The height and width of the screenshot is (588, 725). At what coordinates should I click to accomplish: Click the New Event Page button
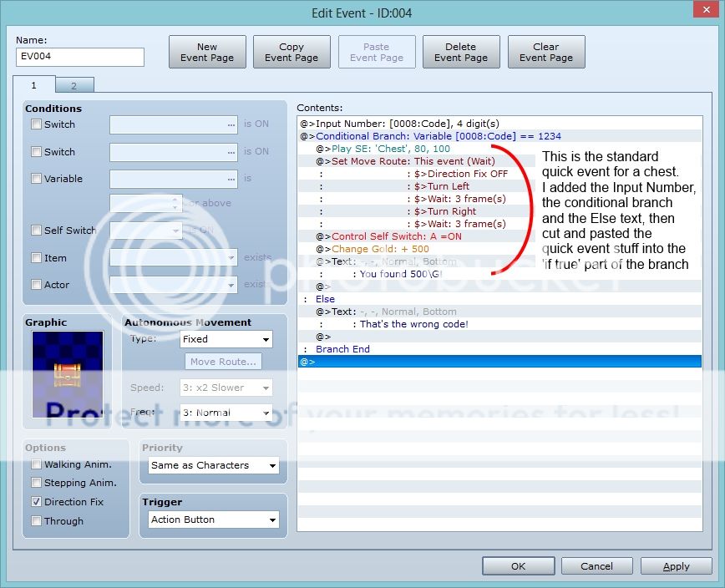tap(207, 53)
